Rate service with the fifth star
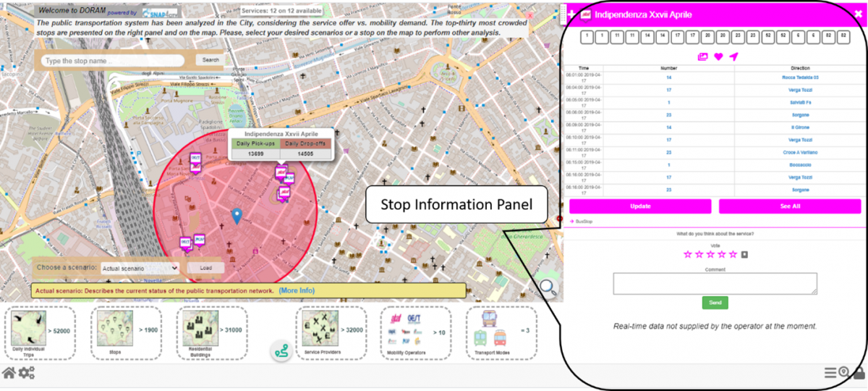This screenshot has width=868, height=391. click(x=733, y=254)
